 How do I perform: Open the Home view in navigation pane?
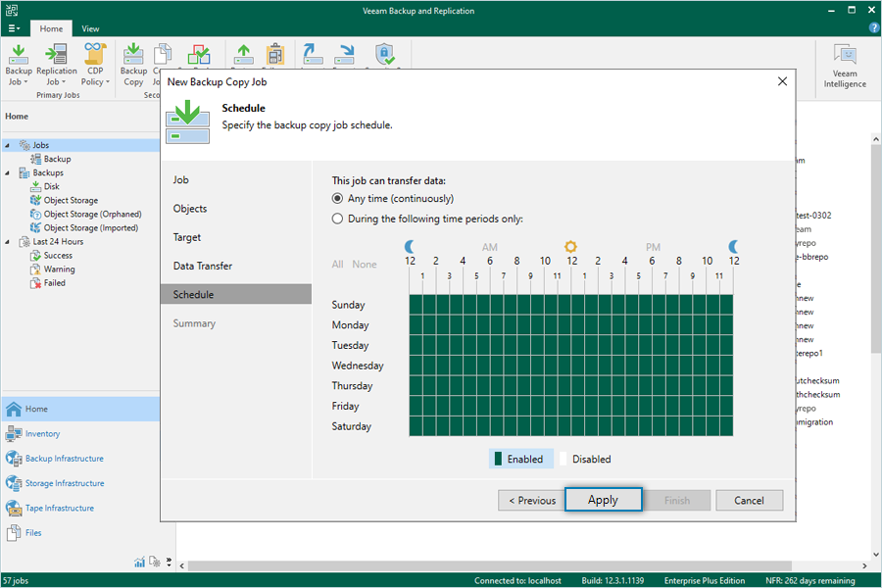[80, 409]
